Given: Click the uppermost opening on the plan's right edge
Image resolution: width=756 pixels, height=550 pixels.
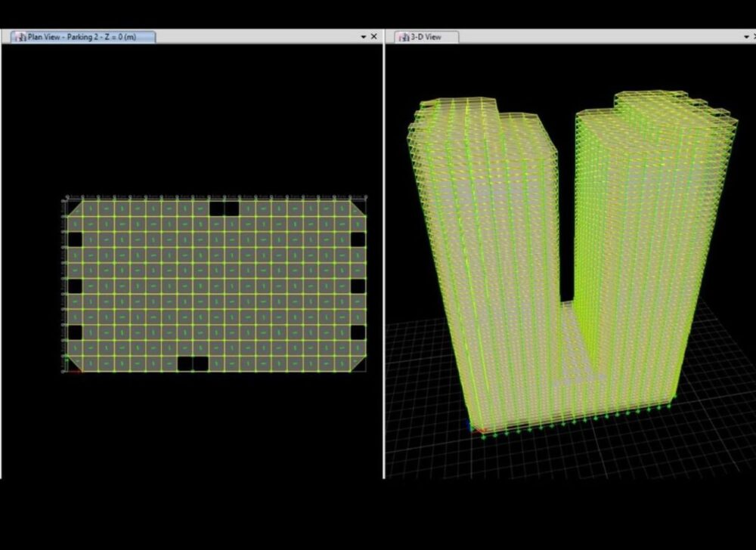Looking at the screenshot, I should click(358, 239).
